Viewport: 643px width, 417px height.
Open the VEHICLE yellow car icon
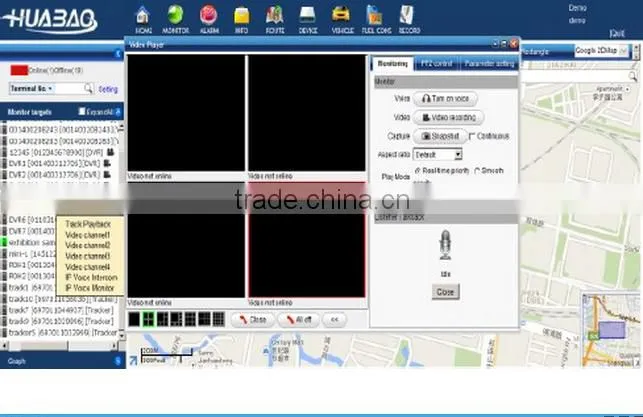(342, 20)
